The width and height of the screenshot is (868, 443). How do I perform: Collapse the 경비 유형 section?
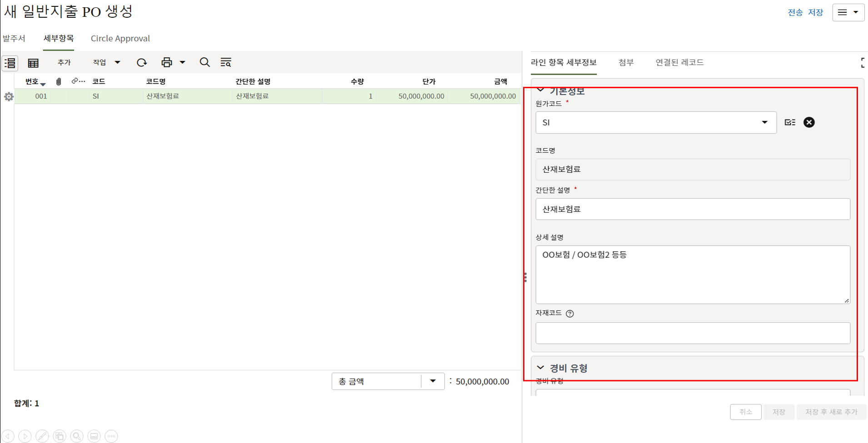coord(540,368)
